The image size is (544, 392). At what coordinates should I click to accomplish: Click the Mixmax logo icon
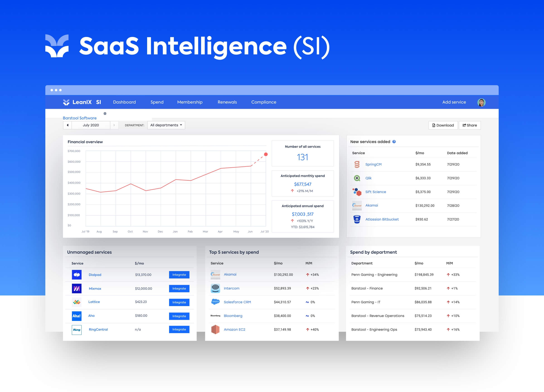click(77, 288)
